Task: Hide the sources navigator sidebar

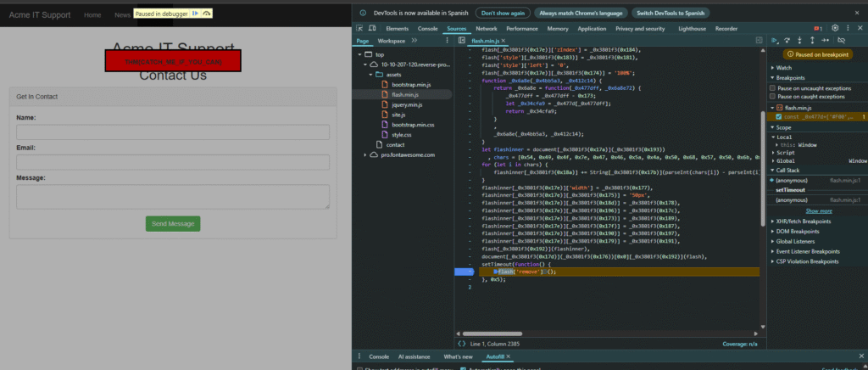Action: point(460,41)
